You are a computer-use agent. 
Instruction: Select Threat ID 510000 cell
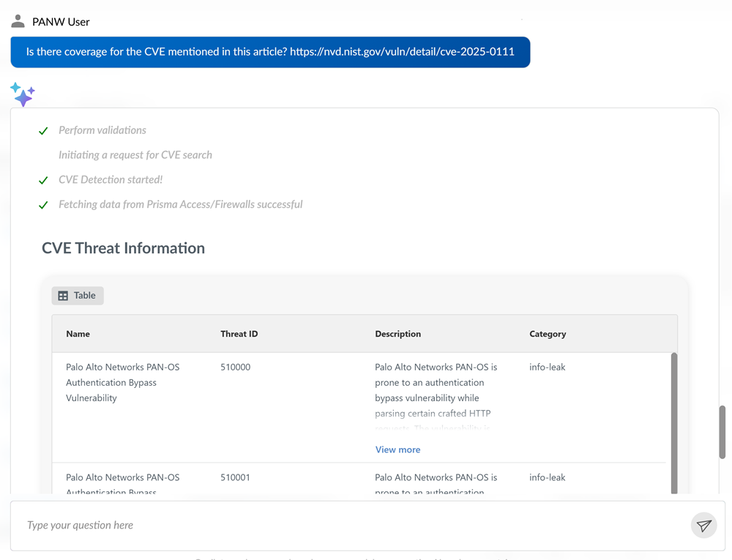tap(236, 367)
